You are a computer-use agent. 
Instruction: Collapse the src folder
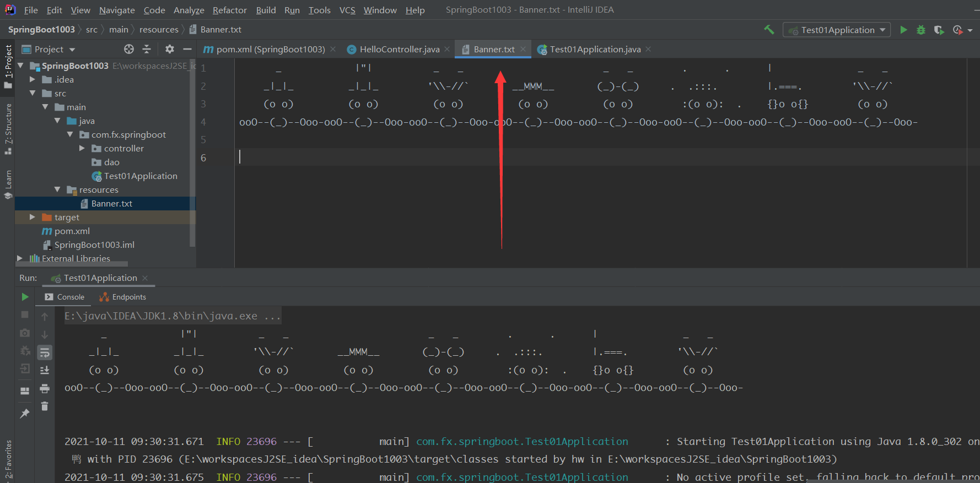tap(33, 93)
